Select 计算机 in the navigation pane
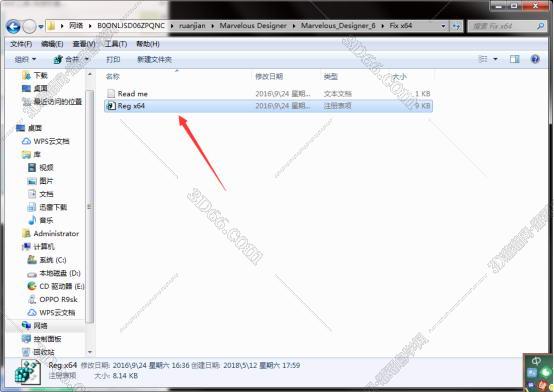This screenshot has height=392, width=554. 44,247
